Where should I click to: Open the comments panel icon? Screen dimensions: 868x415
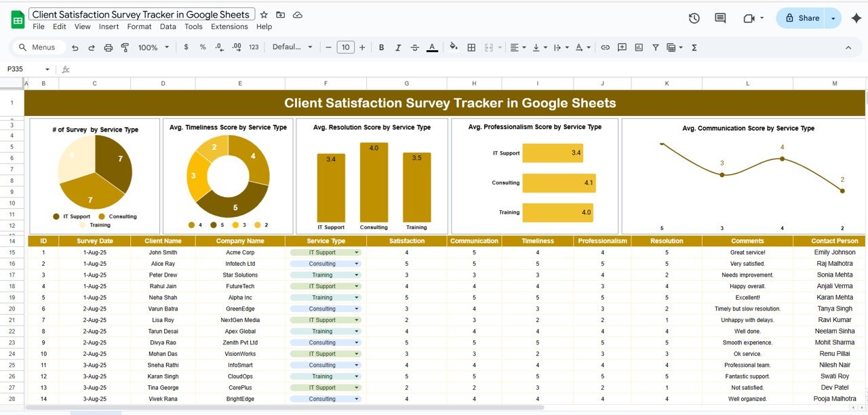(x=720, y=18)
